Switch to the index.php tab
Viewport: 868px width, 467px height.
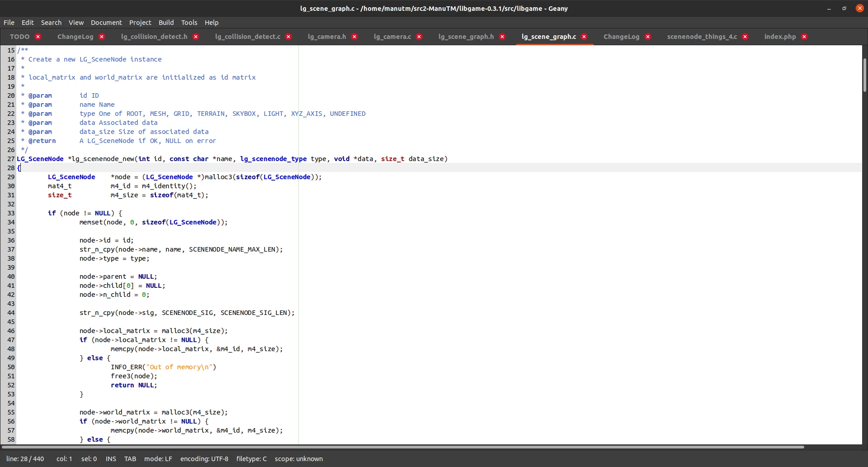point(780,37)
